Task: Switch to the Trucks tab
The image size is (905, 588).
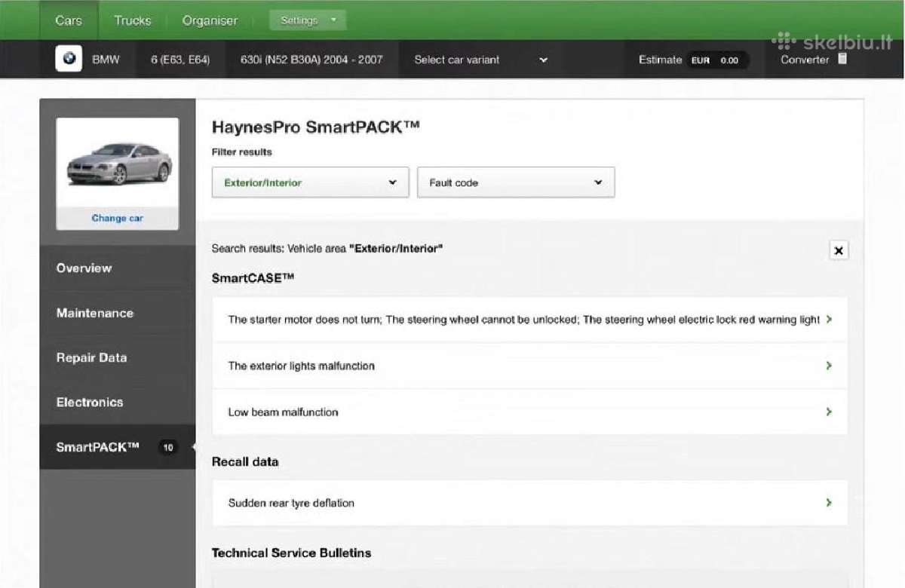Action: [x=132, y=20]
